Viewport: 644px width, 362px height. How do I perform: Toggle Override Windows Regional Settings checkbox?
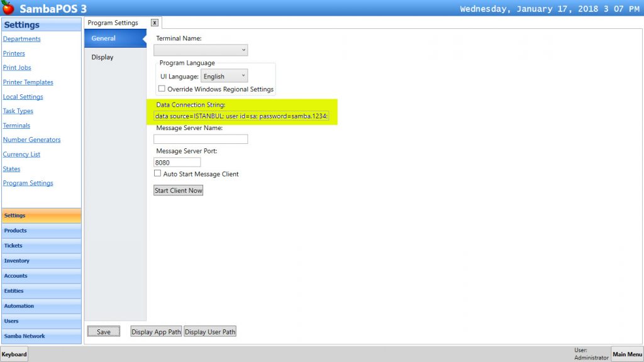[162, 89]
